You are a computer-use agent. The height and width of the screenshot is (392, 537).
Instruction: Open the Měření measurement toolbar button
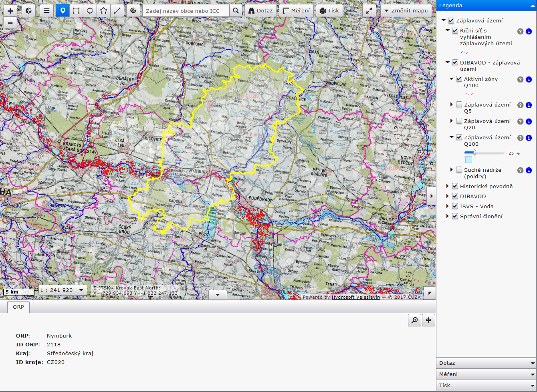(296, 11)
